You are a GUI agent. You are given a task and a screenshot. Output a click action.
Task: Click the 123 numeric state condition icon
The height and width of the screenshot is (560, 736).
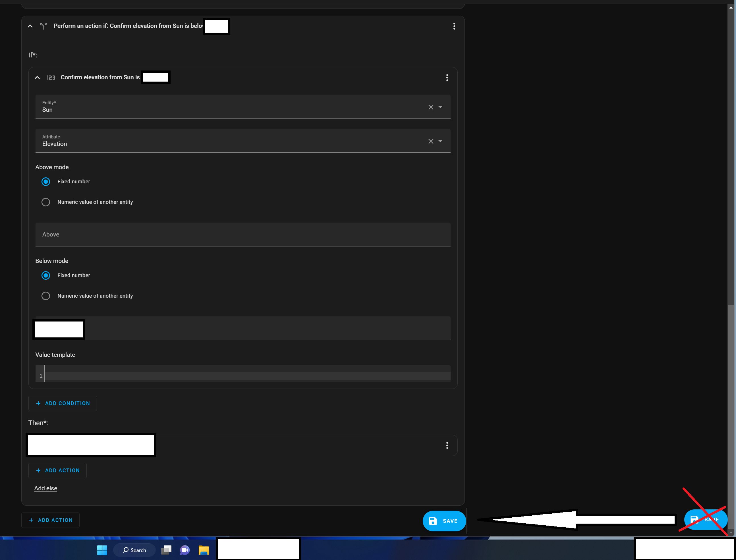[51, 77]
